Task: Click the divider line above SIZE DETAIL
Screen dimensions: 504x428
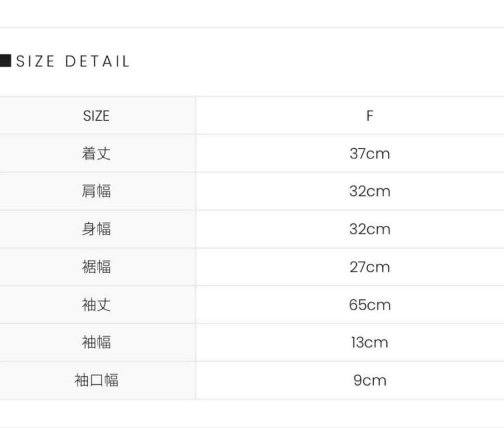Action: click(252, 28)
